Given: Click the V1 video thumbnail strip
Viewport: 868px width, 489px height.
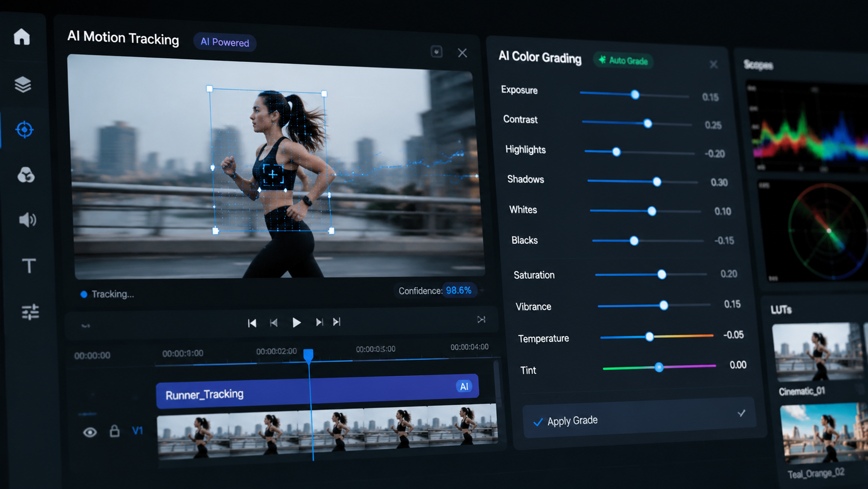Looking at the screenshot, I should coord(327,432).
